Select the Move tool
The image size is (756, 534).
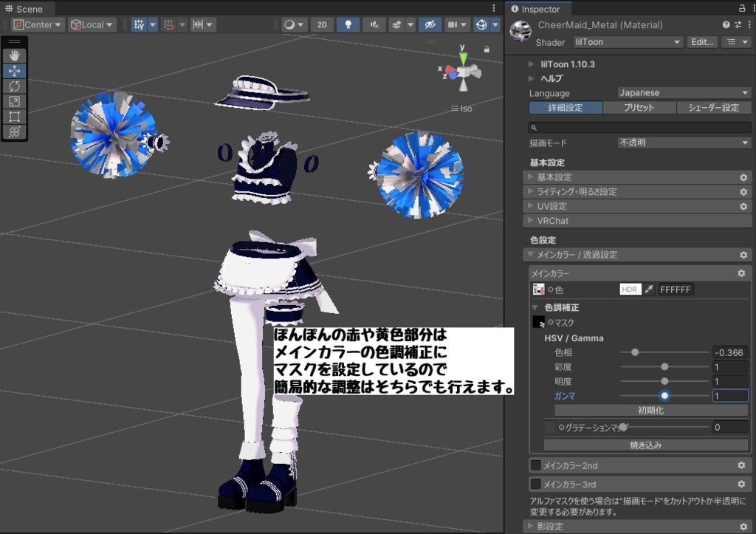[15, 72]
